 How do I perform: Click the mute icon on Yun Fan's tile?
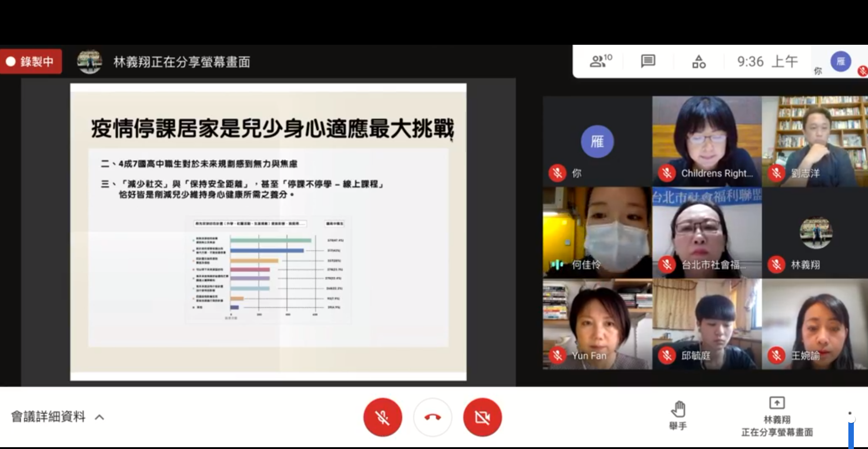tap(558, 355)
